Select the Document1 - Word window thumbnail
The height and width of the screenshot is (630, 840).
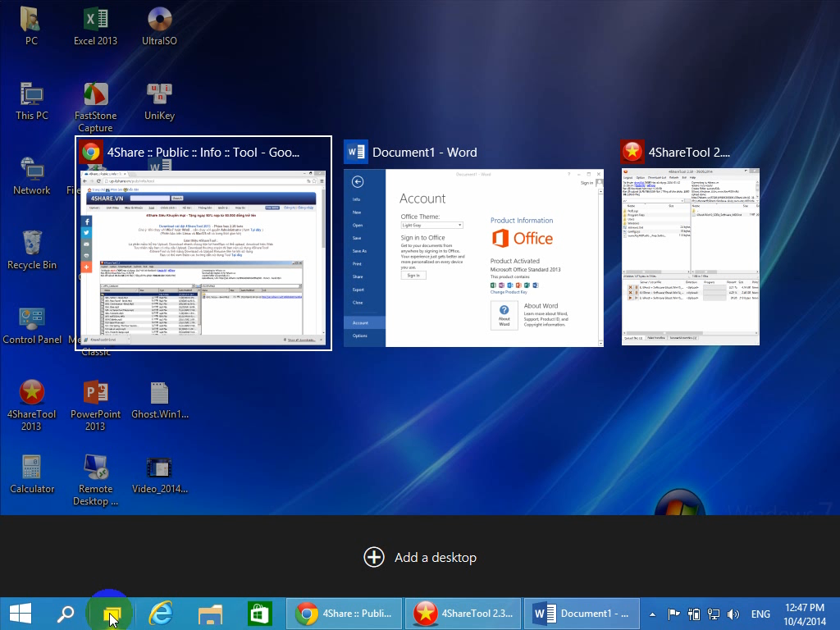(473, 258)
